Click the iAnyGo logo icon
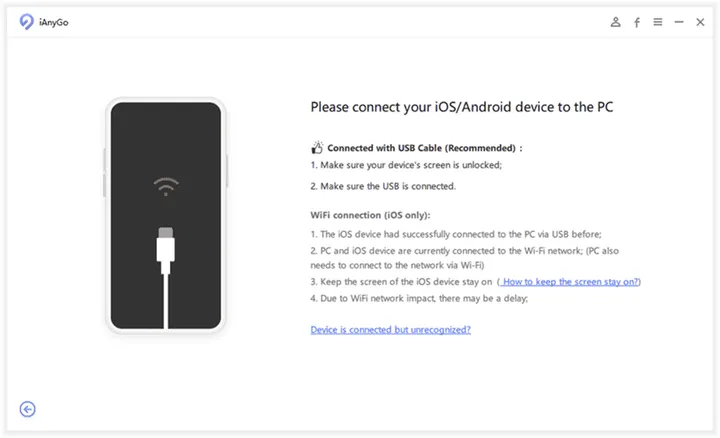The image size is (720, 438). 27,21
